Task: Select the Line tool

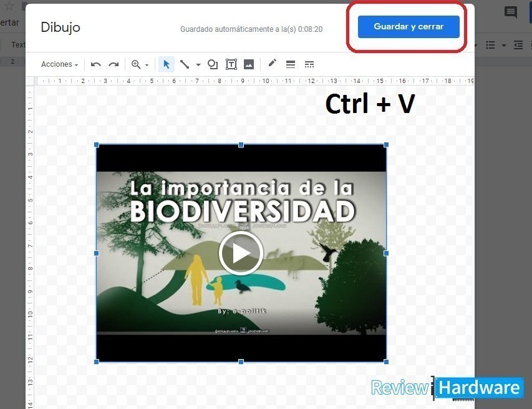Action: coord(184,64)
